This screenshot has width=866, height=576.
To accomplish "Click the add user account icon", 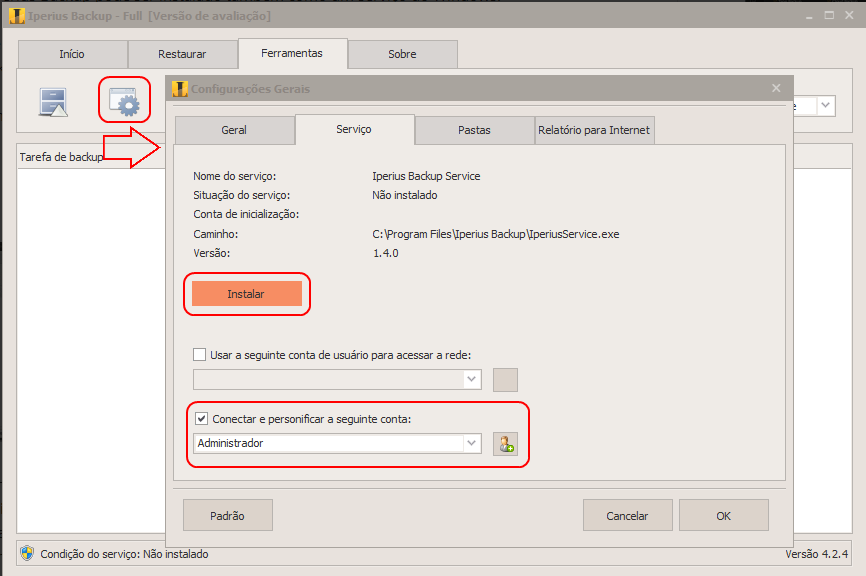I will click(505, 443).
